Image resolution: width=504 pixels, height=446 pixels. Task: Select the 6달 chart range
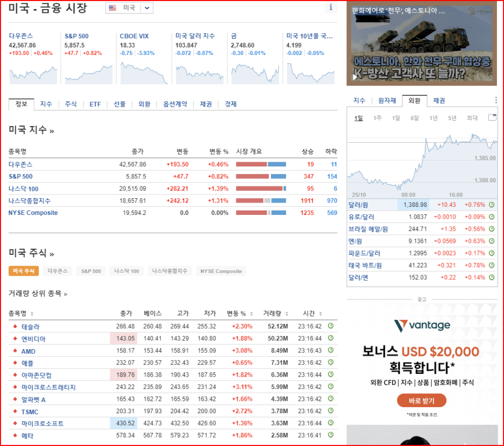[x=415, y=118]
